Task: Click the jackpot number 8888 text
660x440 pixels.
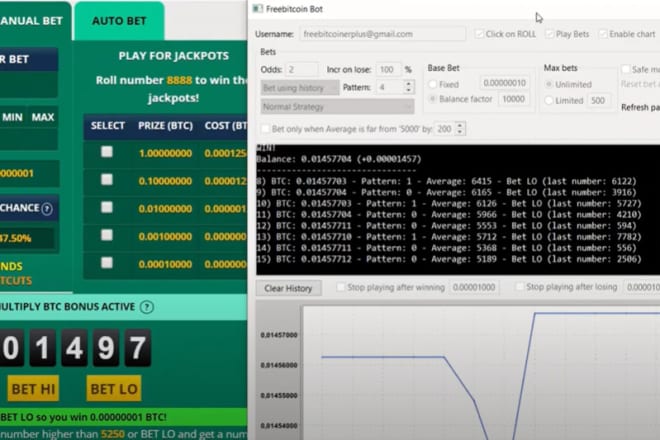Action: tap(179, 80)
